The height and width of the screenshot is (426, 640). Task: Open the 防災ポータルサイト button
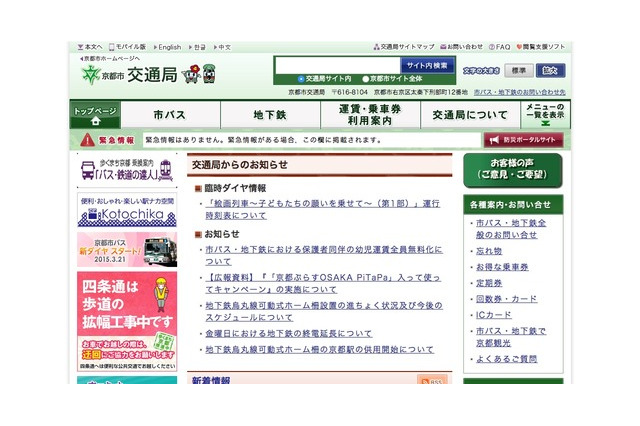524,140
